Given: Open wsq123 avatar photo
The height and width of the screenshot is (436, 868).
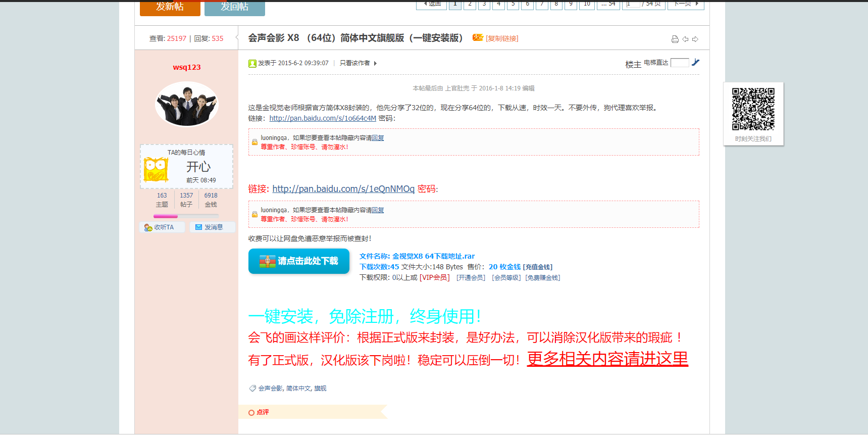Looking at the screenshot, I should (x=187, y=104).
